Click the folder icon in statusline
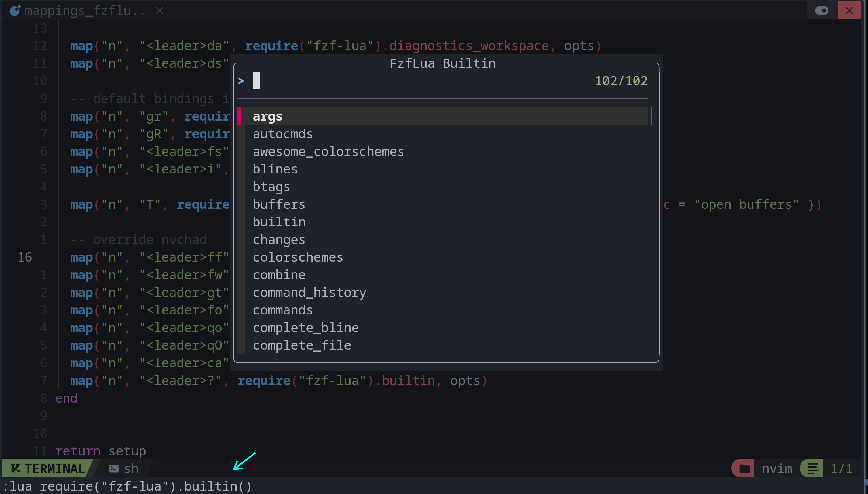Screen dimensions: 868x494 (x=744, y=468)
